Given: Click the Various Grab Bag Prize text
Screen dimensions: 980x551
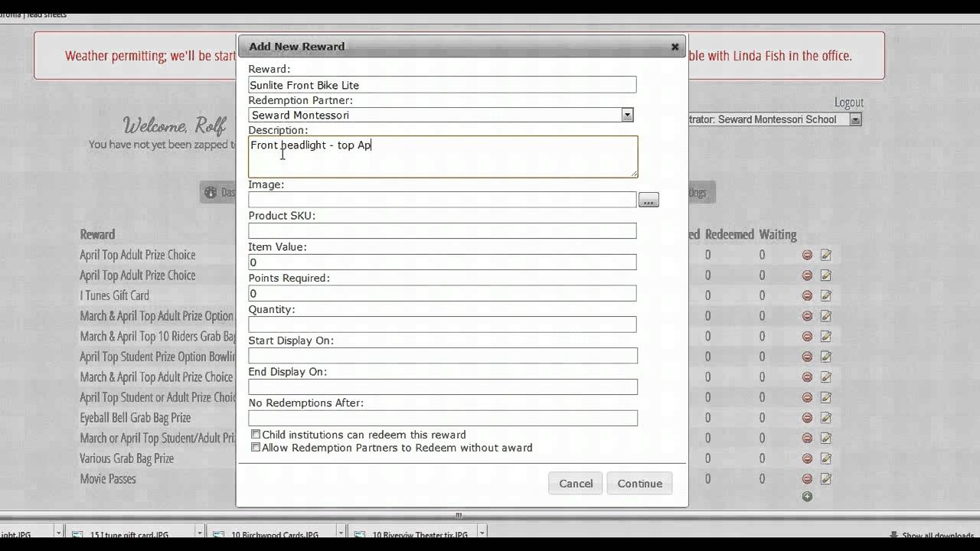Looking at the screenshot, I should click(127, 458).
